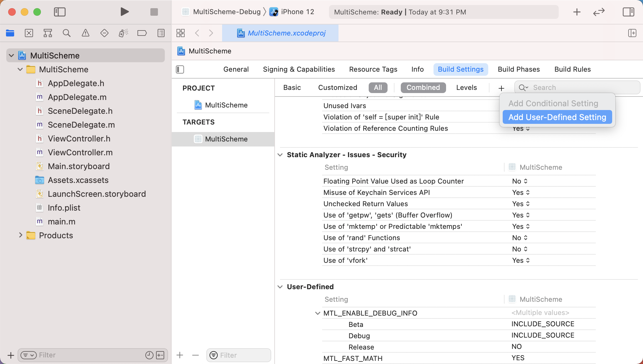Choose Add User-Defined Setting menu item

[x=557, y=117]
